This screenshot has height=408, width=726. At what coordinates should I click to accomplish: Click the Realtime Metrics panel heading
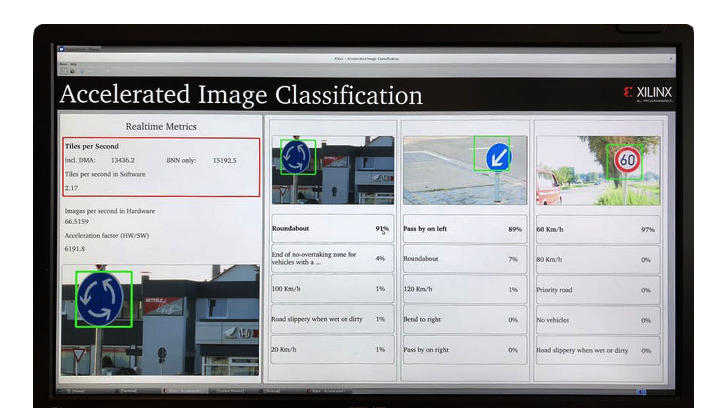[161, 126]
